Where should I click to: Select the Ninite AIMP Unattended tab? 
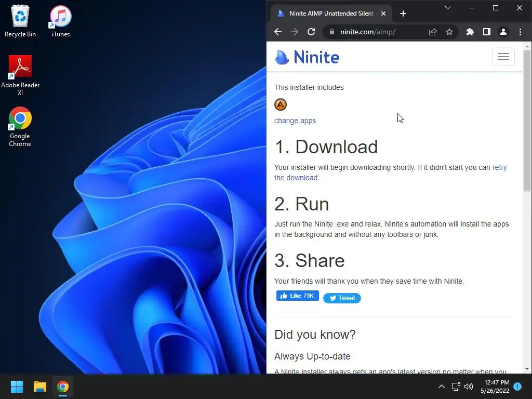tap(331, 14)
